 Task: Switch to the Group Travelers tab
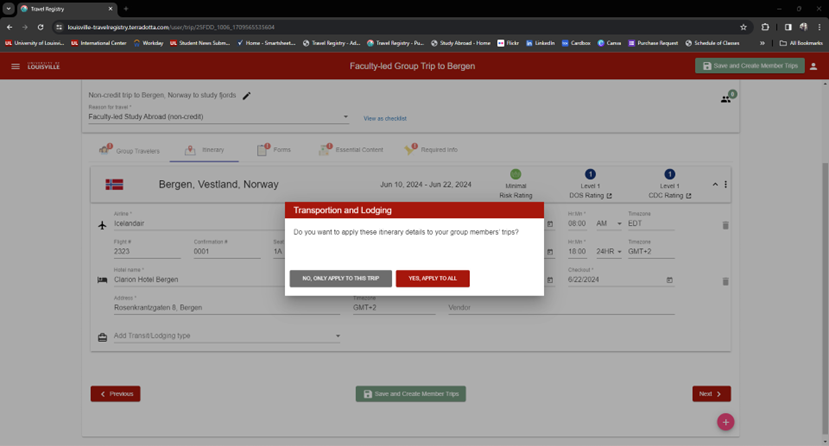tap(130, 150)
